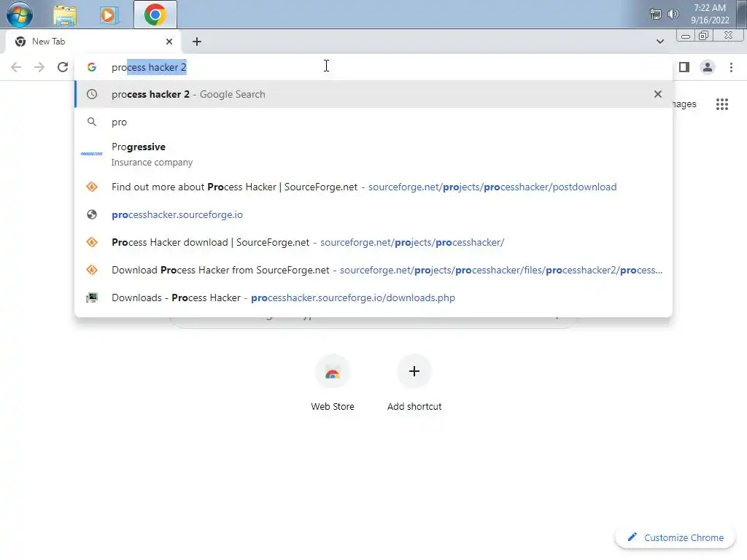Select the Progressive insurance company suggestion

pyautogui.click(x=373, y=154)
